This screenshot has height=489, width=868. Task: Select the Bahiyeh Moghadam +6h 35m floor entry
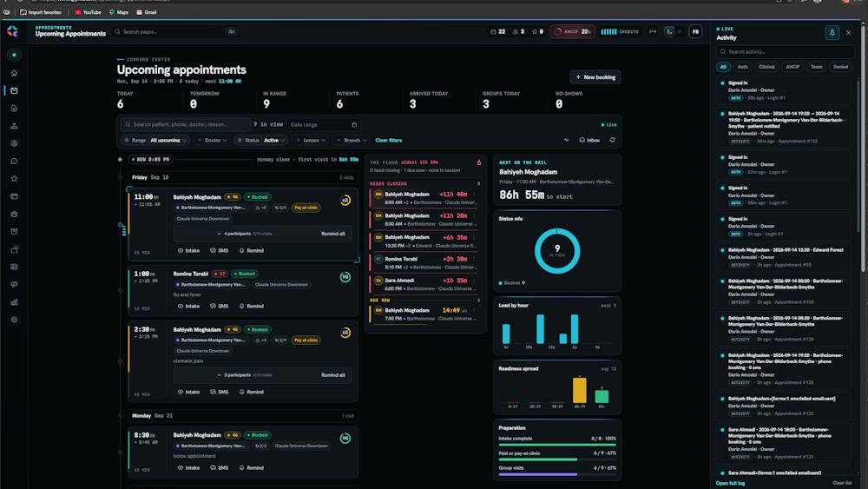click(424, 241)
